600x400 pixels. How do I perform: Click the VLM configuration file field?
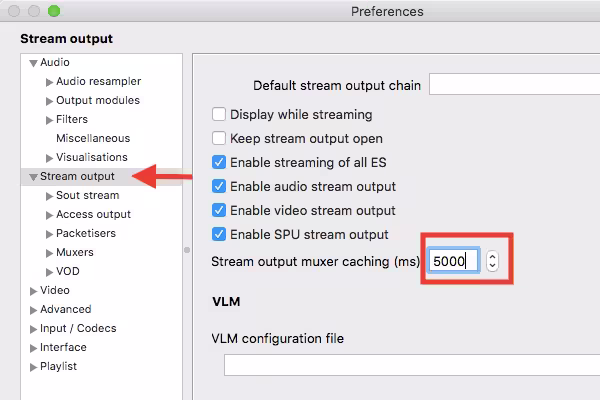point(411,366)
